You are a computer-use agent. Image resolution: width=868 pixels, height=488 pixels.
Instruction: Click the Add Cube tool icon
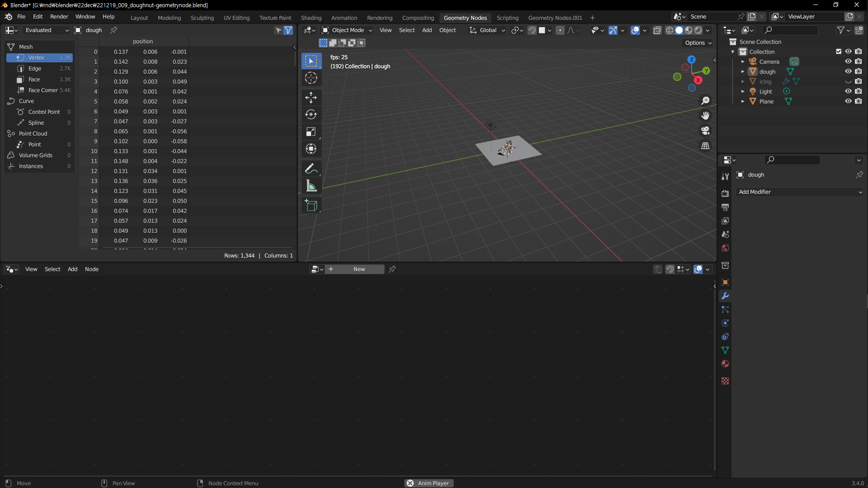pyautogui.click(x=311, y=206)
